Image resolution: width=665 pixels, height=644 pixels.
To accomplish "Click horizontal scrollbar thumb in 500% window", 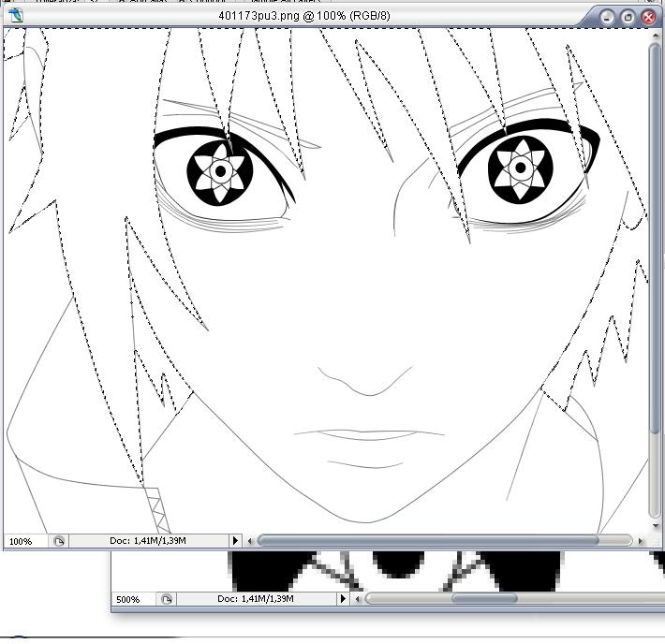I will pos(483,599).
